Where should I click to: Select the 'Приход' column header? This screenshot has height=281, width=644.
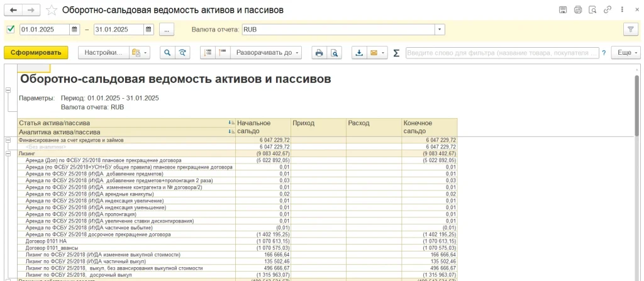(x=318, y=128)
